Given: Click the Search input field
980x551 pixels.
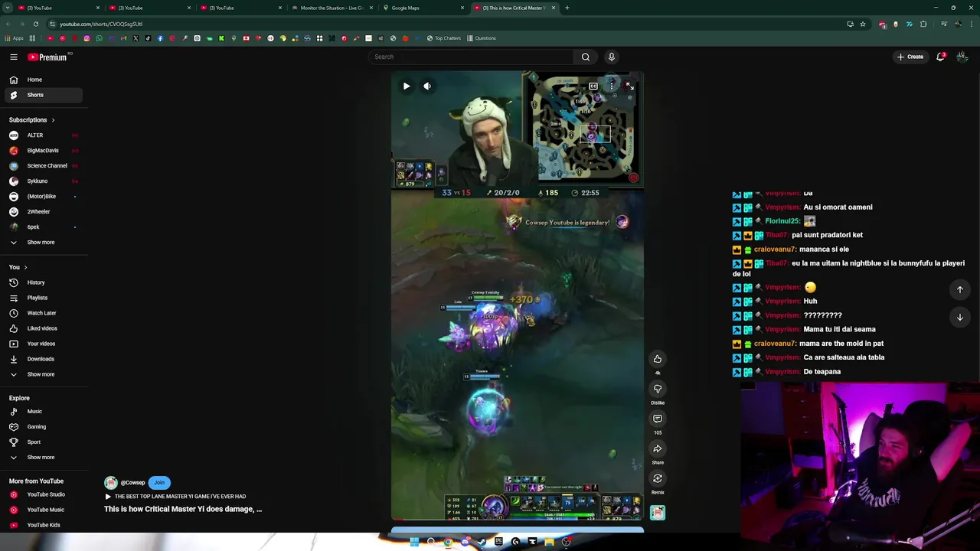Looking at the screenshot, I should click(x=471, y=57).
